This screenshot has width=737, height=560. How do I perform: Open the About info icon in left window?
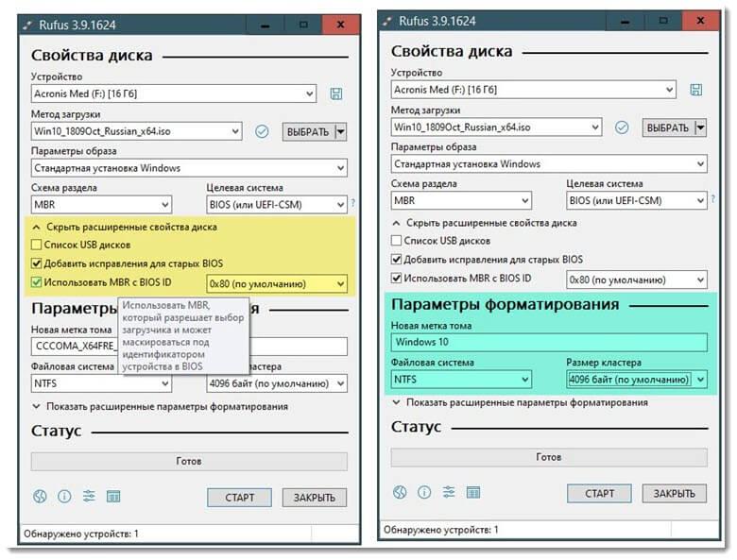pos(64,496)
